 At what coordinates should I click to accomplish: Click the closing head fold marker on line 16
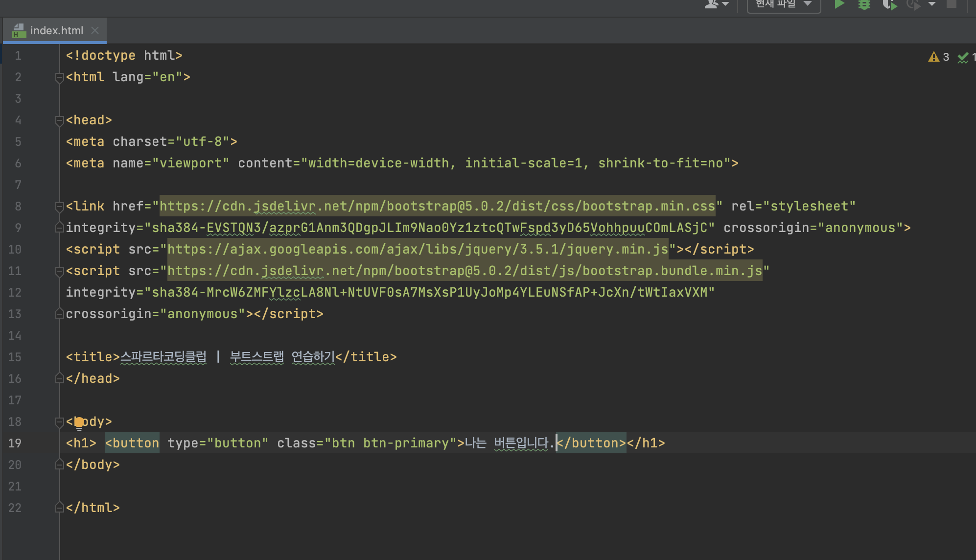point(59,378)
